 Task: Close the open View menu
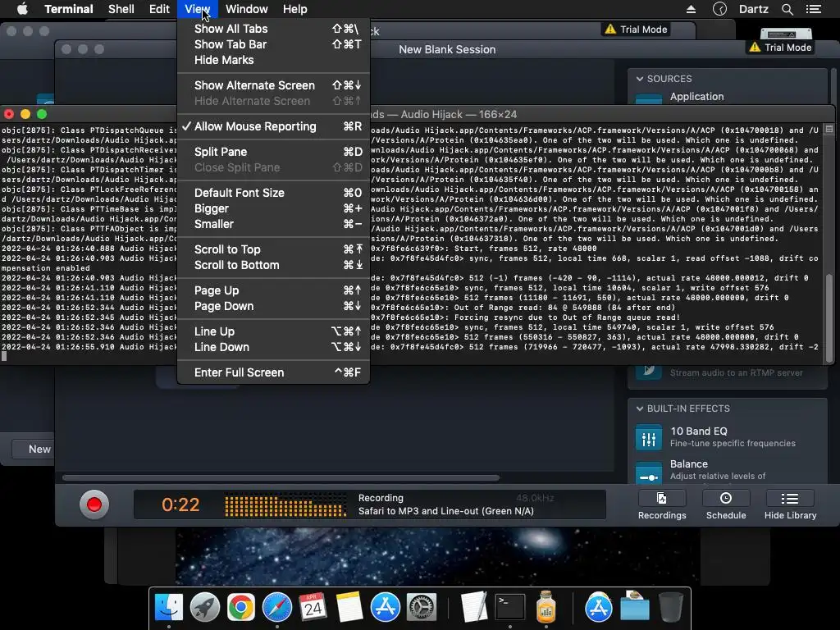197,9
